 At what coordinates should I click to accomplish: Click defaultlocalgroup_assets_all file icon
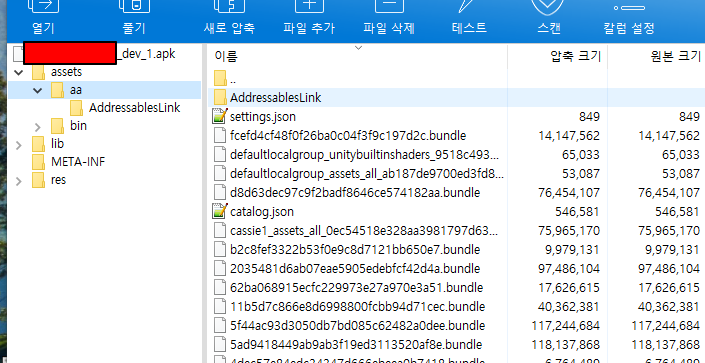click(x=220, y=173)
